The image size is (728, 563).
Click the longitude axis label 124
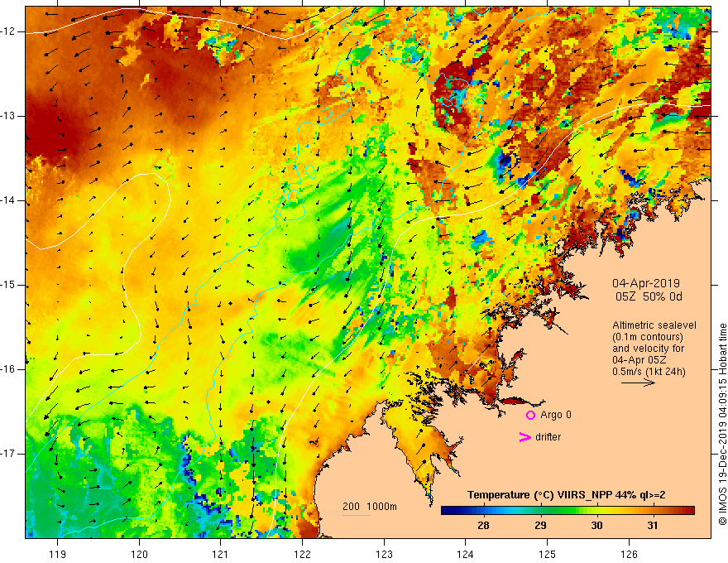pyautogui.click(x=466, y=554)
